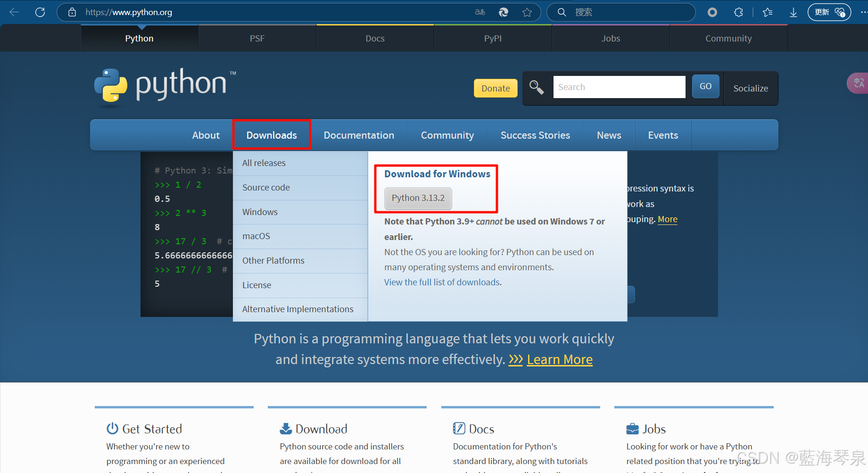
Task: Choose Other Platforms from Downloads menu
Action: click(x=300, y=261)
